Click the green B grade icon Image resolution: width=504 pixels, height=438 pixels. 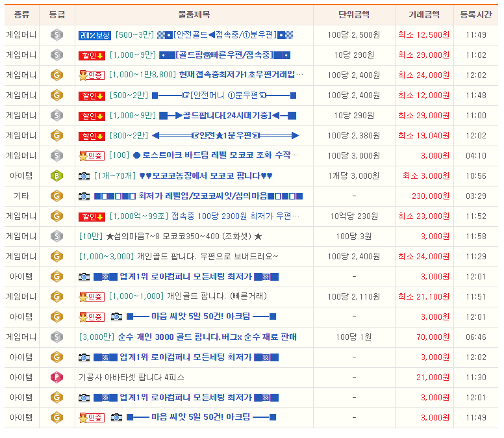57,176
